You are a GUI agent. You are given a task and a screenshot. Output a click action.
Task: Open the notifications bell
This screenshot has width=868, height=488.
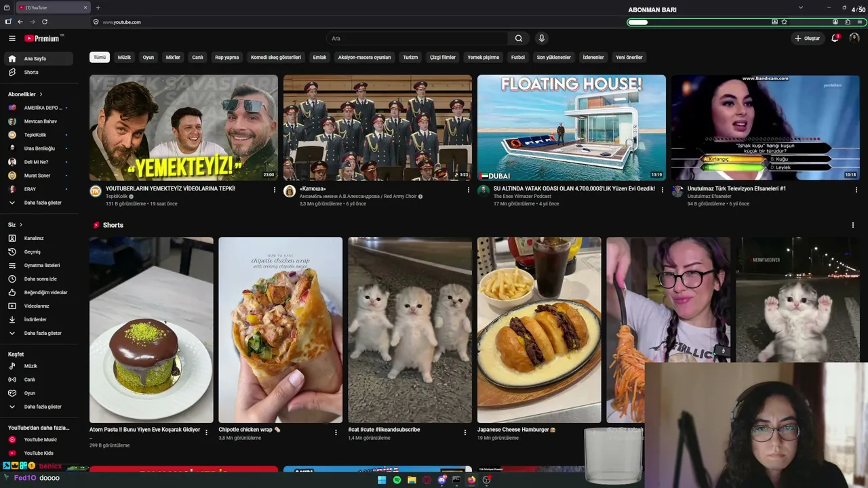click(x=835, y=39)
